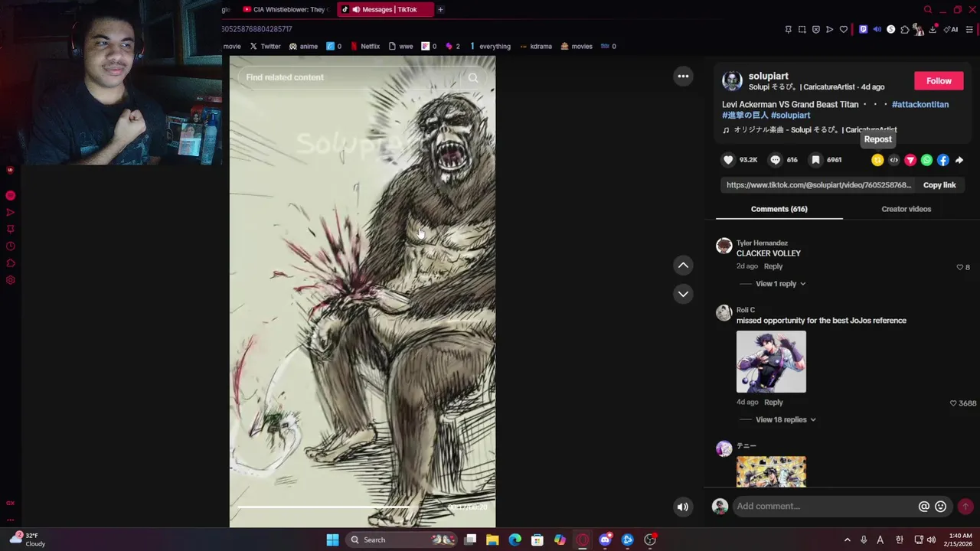Screen dimensions: 980x551
Task: Share the video to WhatsApp
Action: click(926, 160)
